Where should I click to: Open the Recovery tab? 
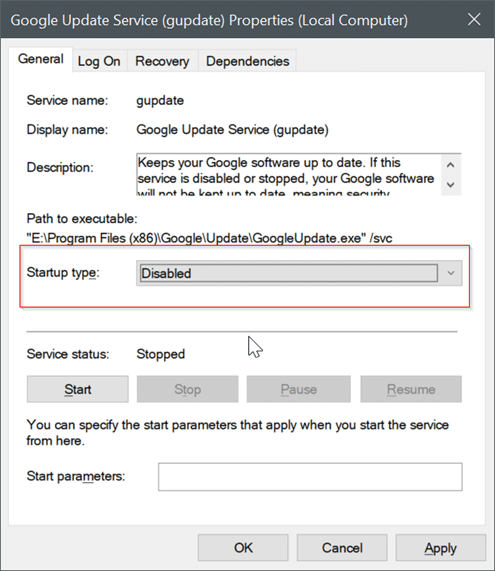pos(162,61)
